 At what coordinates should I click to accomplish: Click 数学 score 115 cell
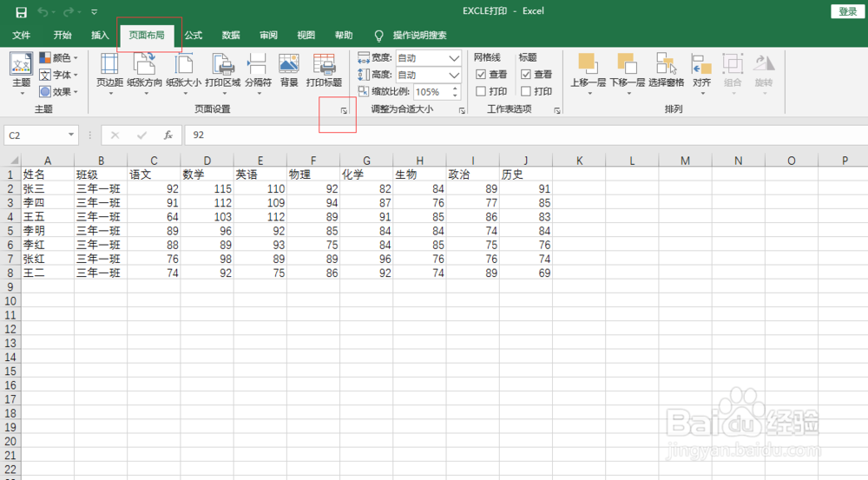click(x=207, y=189)
